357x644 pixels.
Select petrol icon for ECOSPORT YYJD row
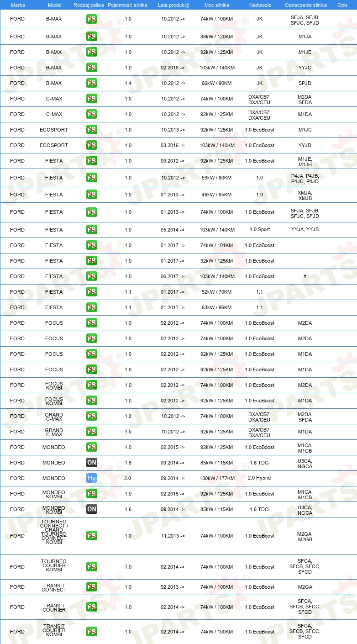click(92, 145)
